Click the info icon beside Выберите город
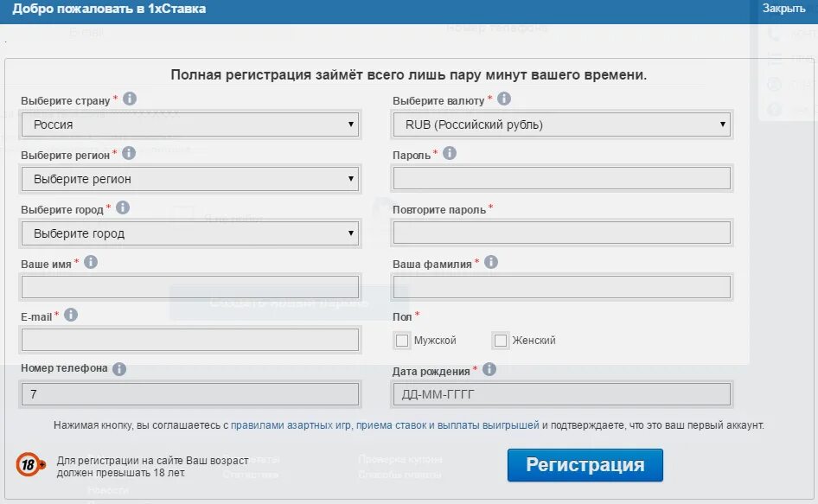Screen dimensions: 818x504 [x=123, y=207]
